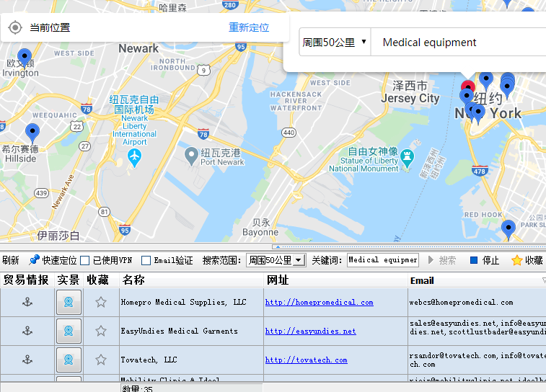This screenshot has height=392, width=546.
Task: Click anchor icon for Homepro Medical Supplies
Action: [x=27, y=302]
